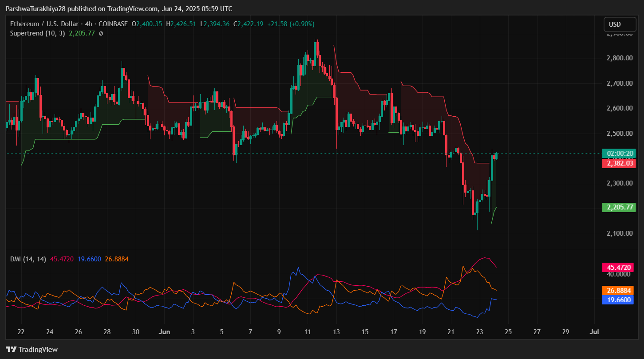Click the 2,600.00 price axis label
Viewport: 644px width, 359px height.
click(620, 108)
